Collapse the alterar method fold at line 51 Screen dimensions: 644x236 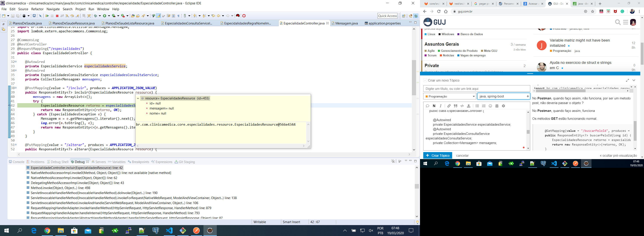tap(16, 145)
